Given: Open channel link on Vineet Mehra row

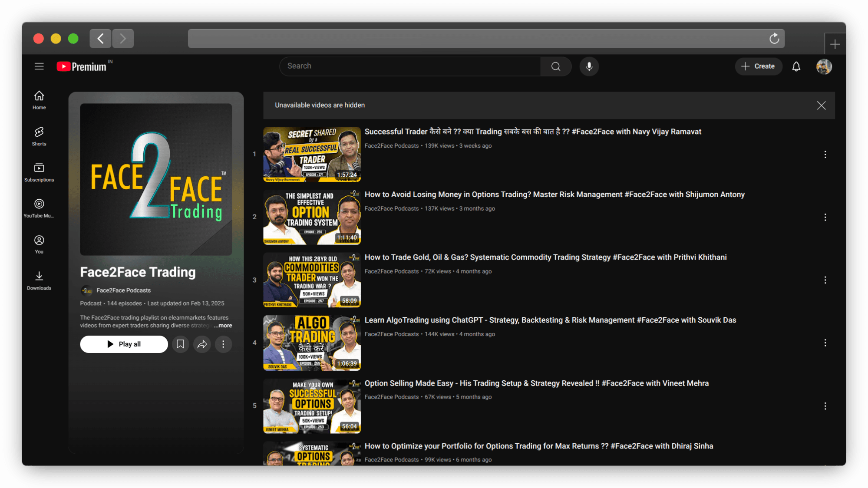Looking at the screenshot, I should pyautogui.click(x=392, y=397).
